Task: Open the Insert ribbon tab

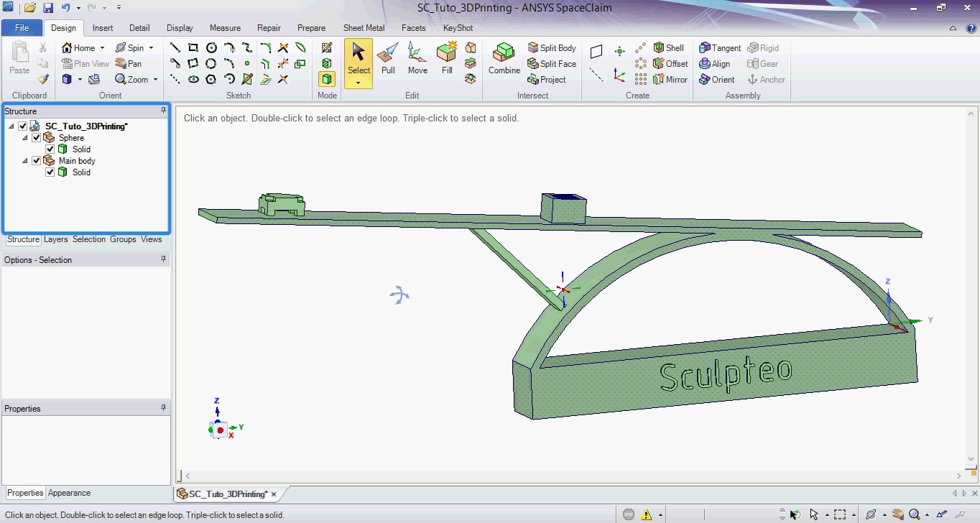Action: [103, 28]
